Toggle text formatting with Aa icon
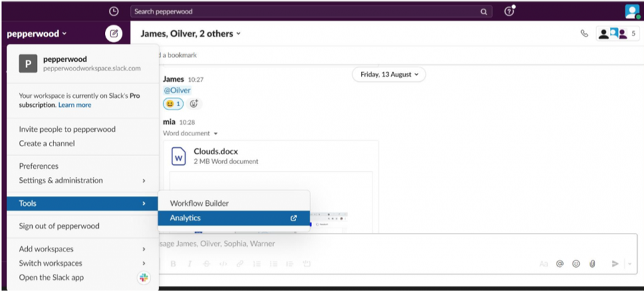 (543, 264)
